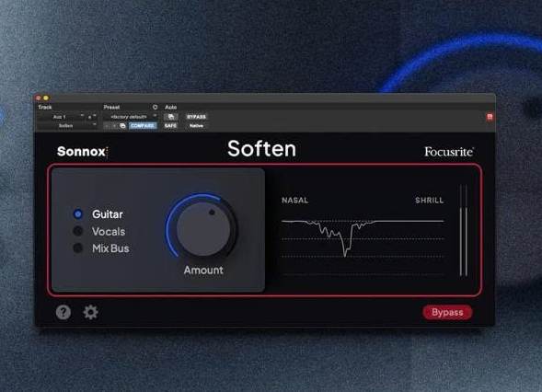Open the preset settings circular icon

[155, 107]
